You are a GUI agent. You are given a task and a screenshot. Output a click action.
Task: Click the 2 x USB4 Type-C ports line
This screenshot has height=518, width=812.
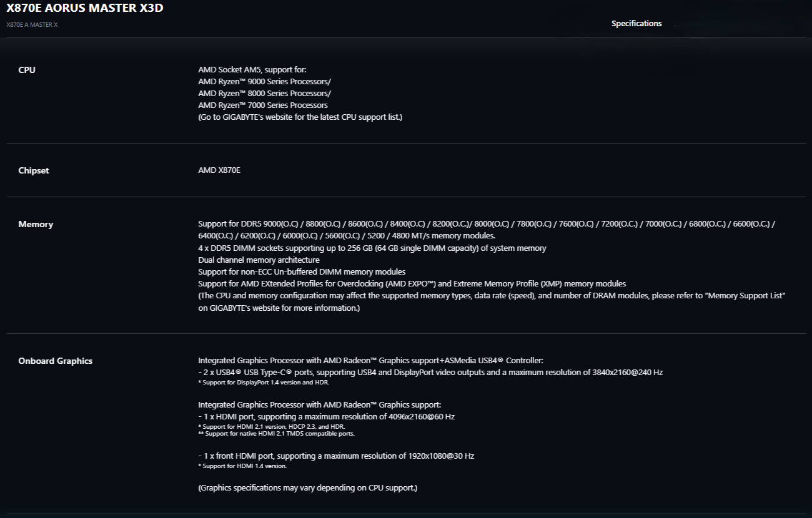tap(430, 372)
